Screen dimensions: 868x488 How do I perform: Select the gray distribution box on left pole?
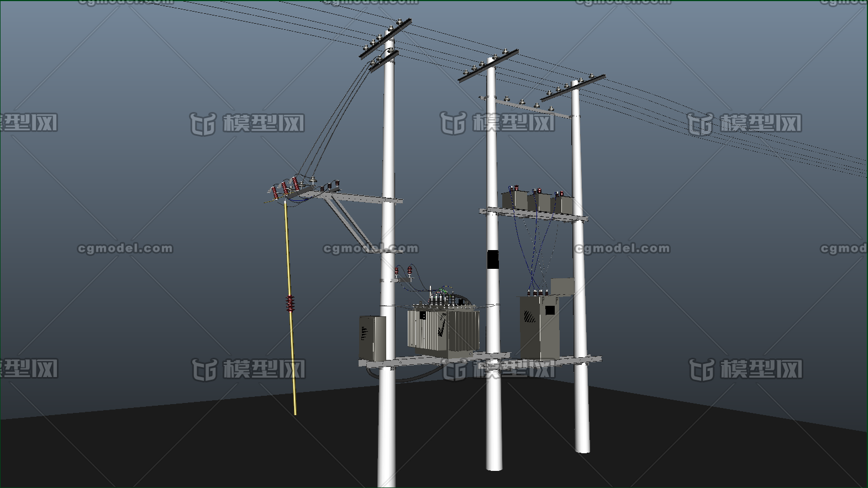point(372,337)
